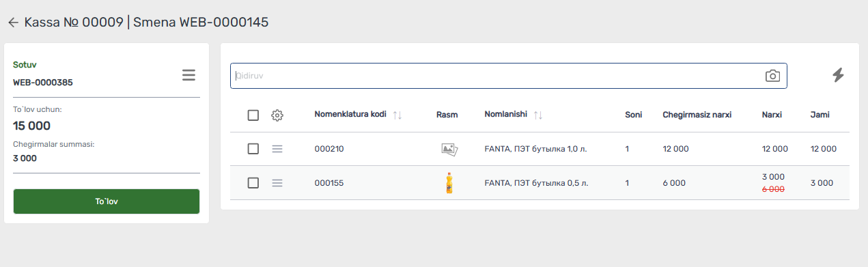Viewport: 868px width, 267px height.
Task: Sort by Nomlanishi column arrows
Action: 538,115
